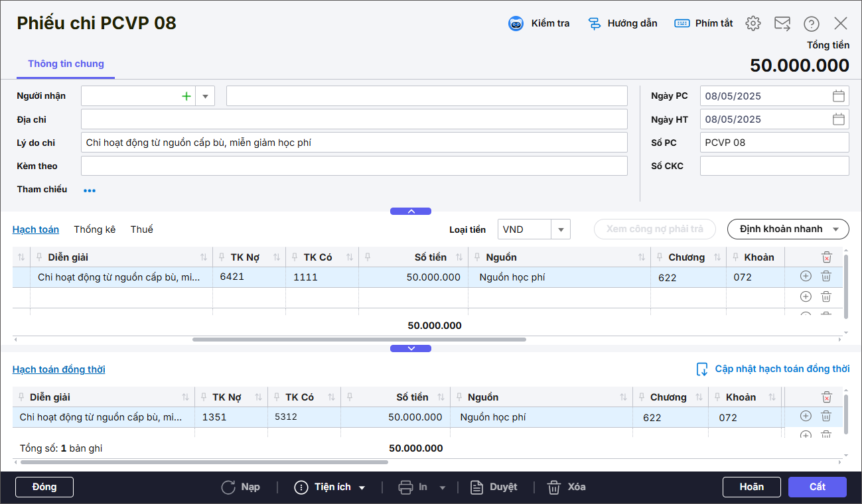Sort Diễn giải column in Hạch toán table
The height and width of the screenshot is (504, 862).
204,257
